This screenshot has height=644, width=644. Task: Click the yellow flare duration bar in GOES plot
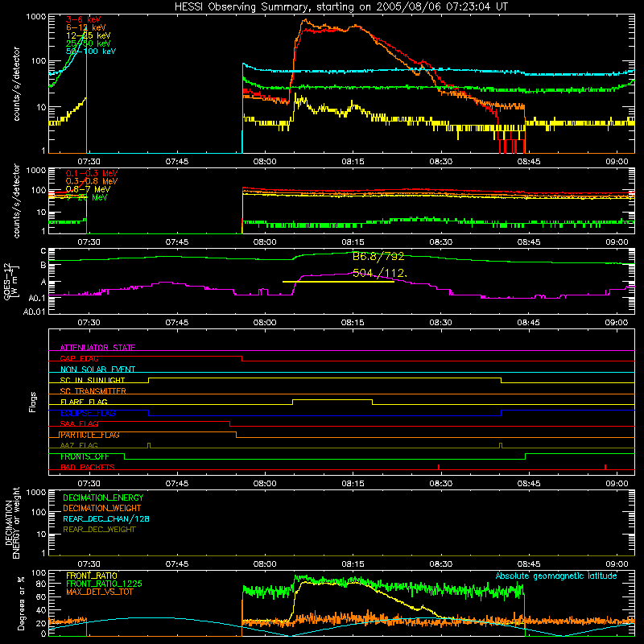point(338,282)
